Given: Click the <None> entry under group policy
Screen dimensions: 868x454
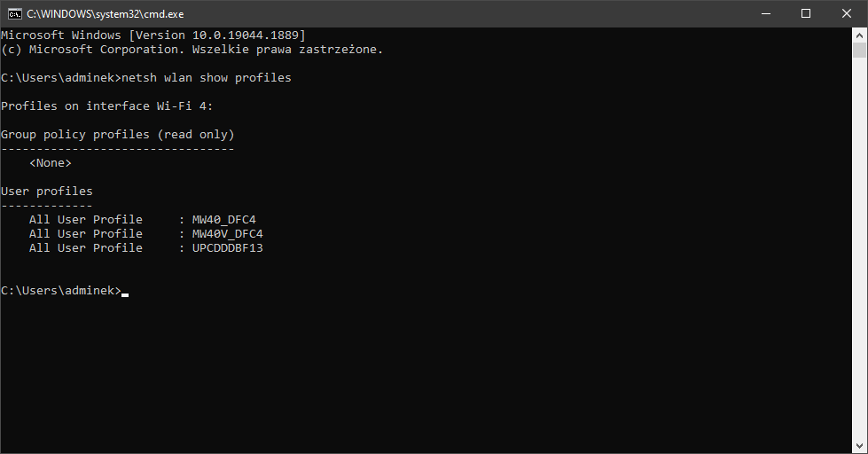Looking at the screenshot, I should point(50,163).
